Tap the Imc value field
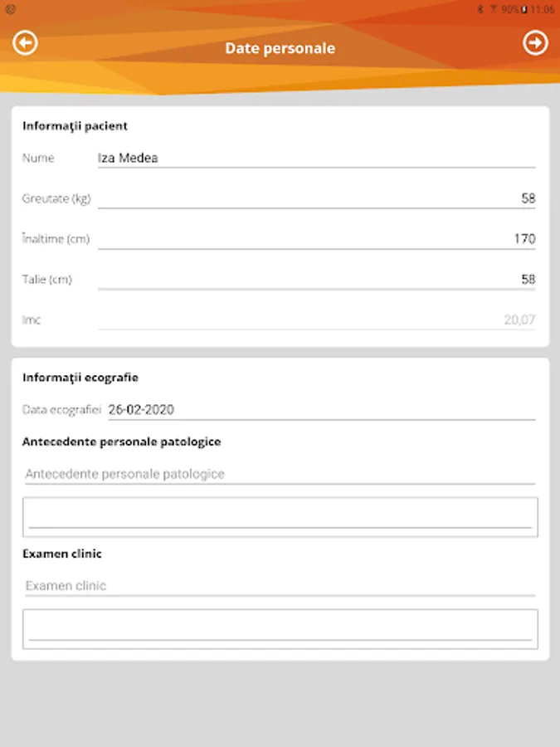Image resolution: width=560 pixels, height=747 pixels. click(315, 320)
